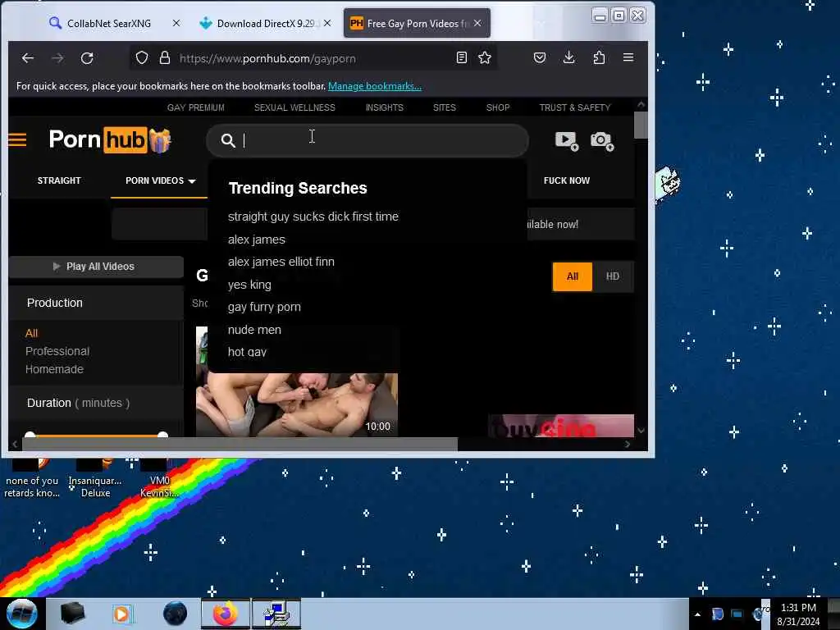Image resolution: width=840 pixels, height=630 pixels.
Task: Expand the Videos dropdown in site navigation
Action: tap(160, 180)
